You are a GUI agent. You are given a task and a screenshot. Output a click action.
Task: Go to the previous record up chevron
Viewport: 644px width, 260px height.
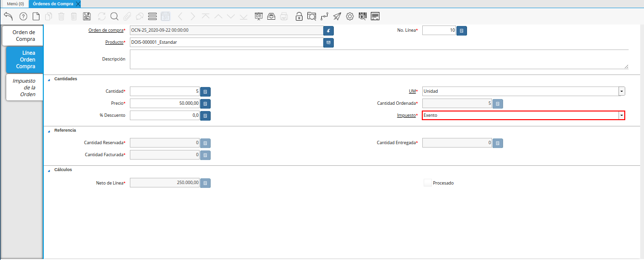(218, 16)
